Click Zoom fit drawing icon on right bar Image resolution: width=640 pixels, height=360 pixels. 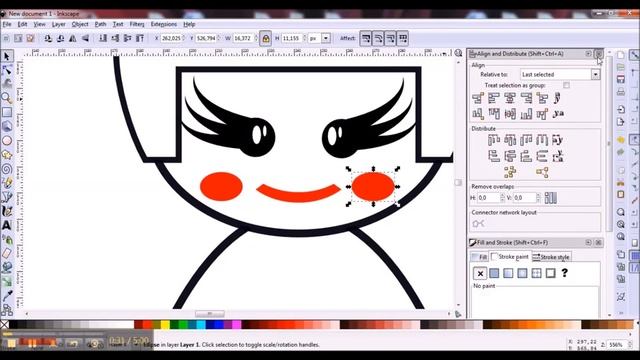pyautogui.click(x=621, y=224)
